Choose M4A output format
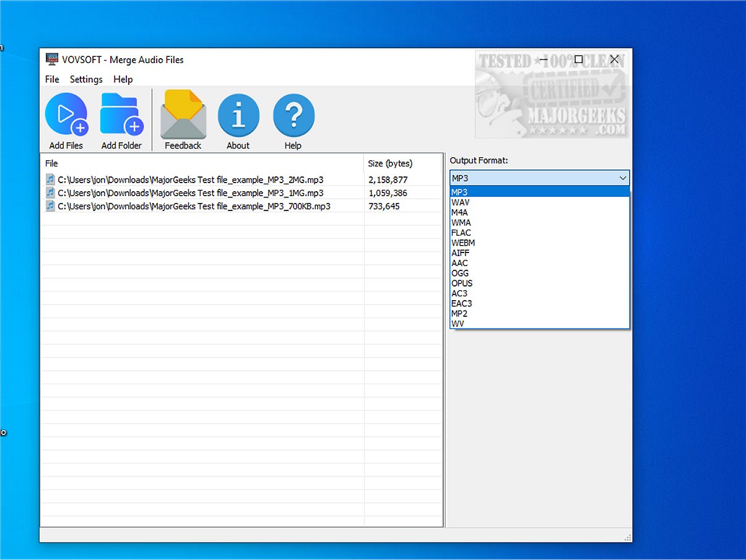This screenshot has width=746, height=560. click(x=540, y=212)
